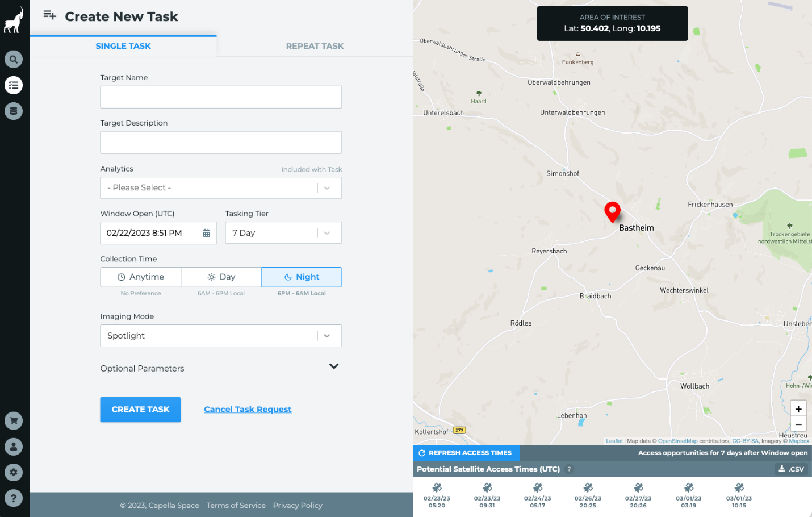Click the Create Task button
Image resolution: width=812 pixels, height=517 pixels.
[140, 410]
